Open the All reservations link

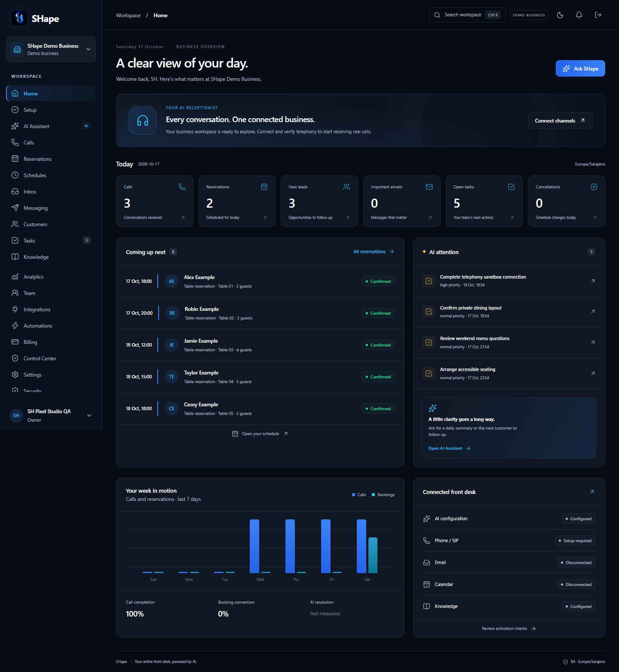[x=374, y=252]
